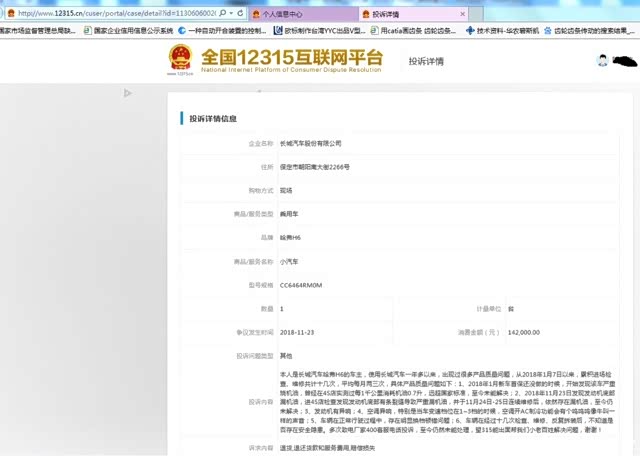640x456 pixels.
Task: Open the address bar autocomplete dropdown arrow
Action: coord(232,15)
